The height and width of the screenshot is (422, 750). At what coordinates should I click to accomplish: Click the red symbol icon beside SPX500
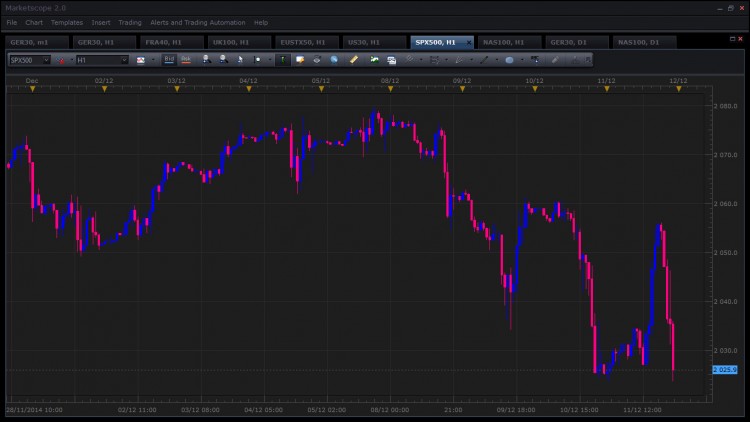[61, 60]
